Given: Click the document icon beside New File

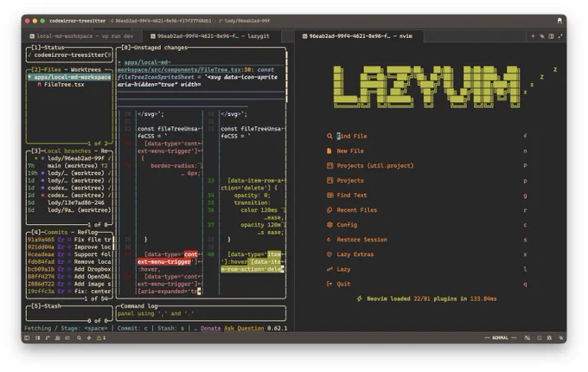Looking at the screenshot, I should pyautogui.click(x=329, y=151).
